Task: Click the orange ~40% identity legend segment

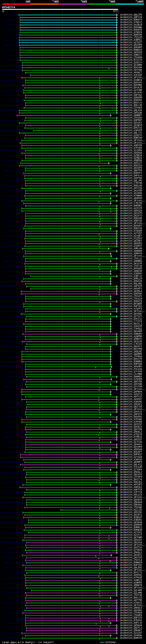Action: pyautogui.click(x=45, y=4)
